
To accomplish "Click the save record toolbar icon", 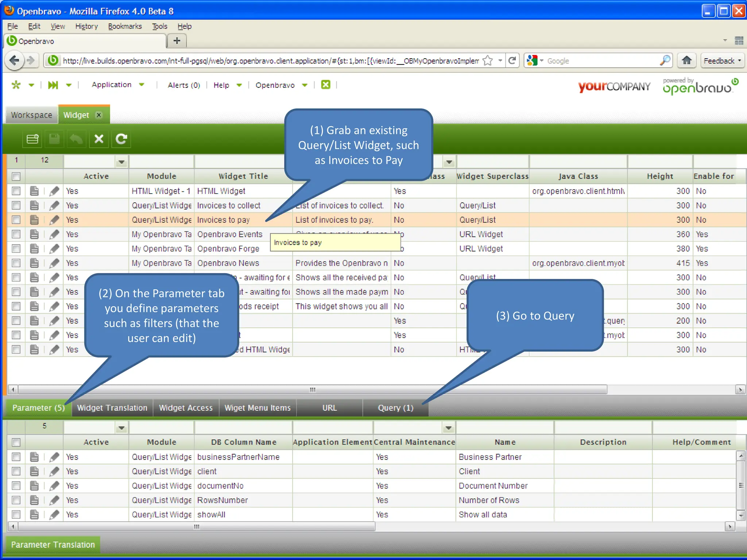I will (54, 139).
